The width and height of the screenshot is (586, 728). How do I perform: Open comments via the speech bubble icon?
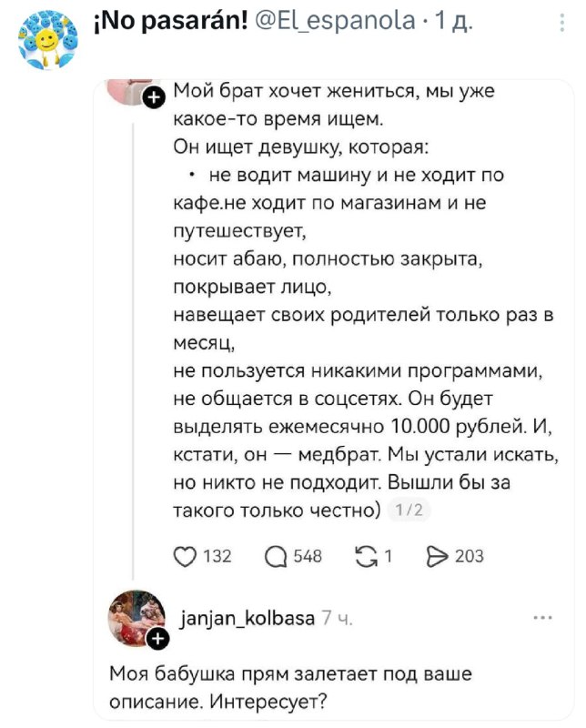click(x=273, y=556)
